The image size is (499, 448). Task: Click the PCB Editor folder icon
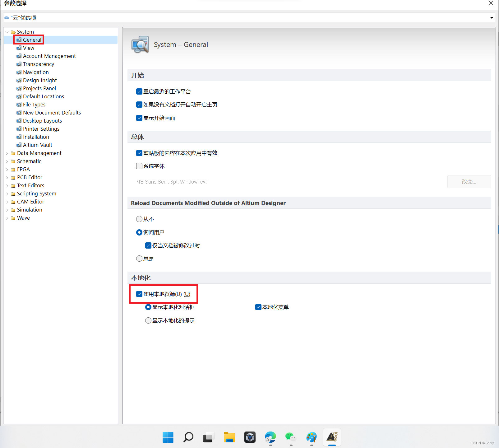coord(13,178)
